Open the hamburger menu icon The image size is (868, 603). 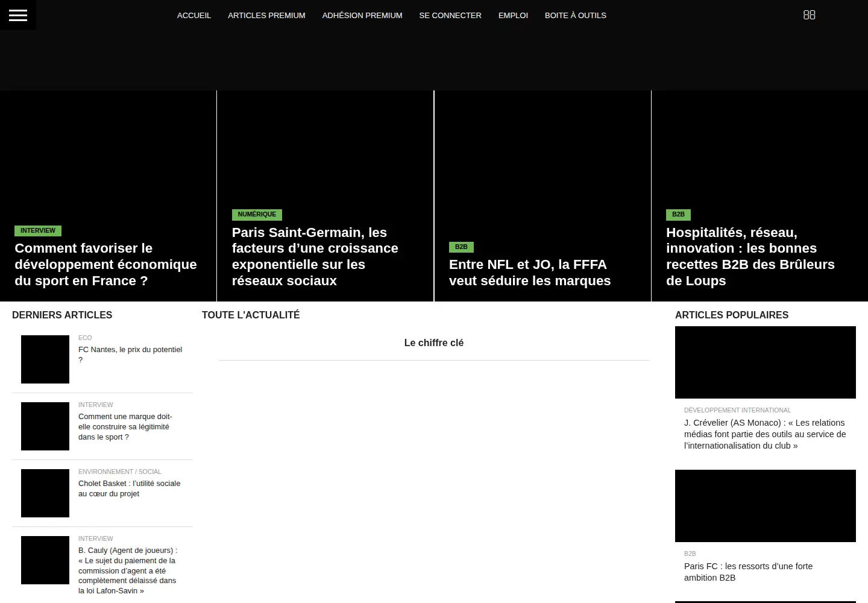tap(18, 15)
